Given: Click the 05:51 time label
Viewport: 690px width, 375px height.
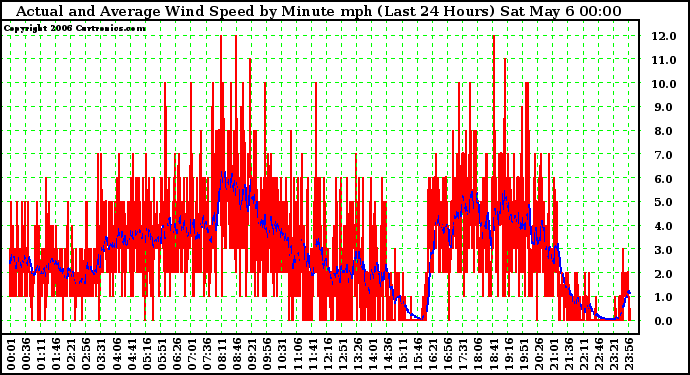Looking at the screenshot, I should click(162, 354).
